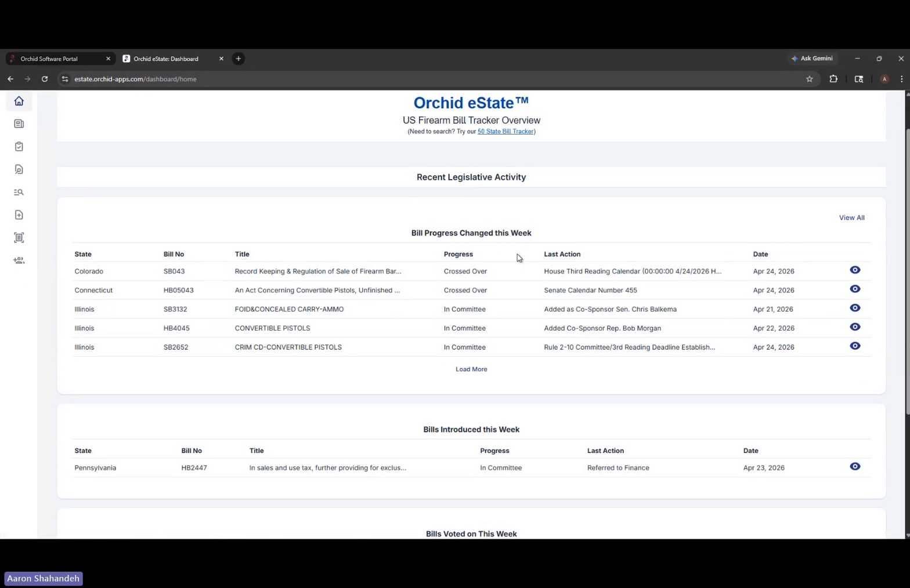Click bill number SB3132
This screenshot has height=588, width=910.
pyautogui.click(x=175, y=310)
